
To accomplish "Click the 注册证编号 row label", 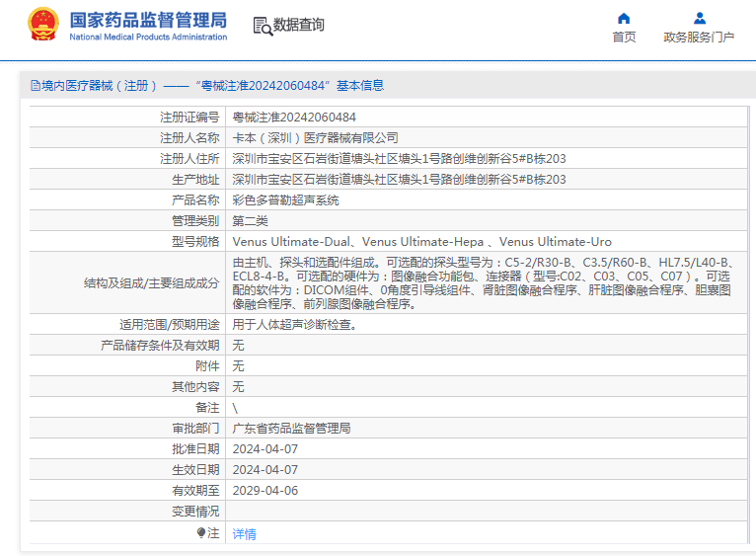I will click(189, 118).
